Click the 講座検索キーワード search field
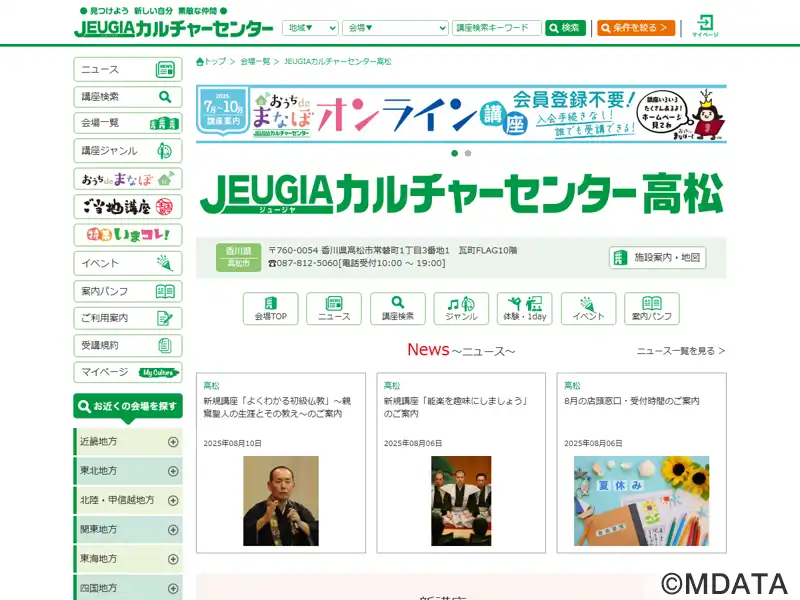Image resolution: width=800 pixels, height=600 pixels. [496, 28]
